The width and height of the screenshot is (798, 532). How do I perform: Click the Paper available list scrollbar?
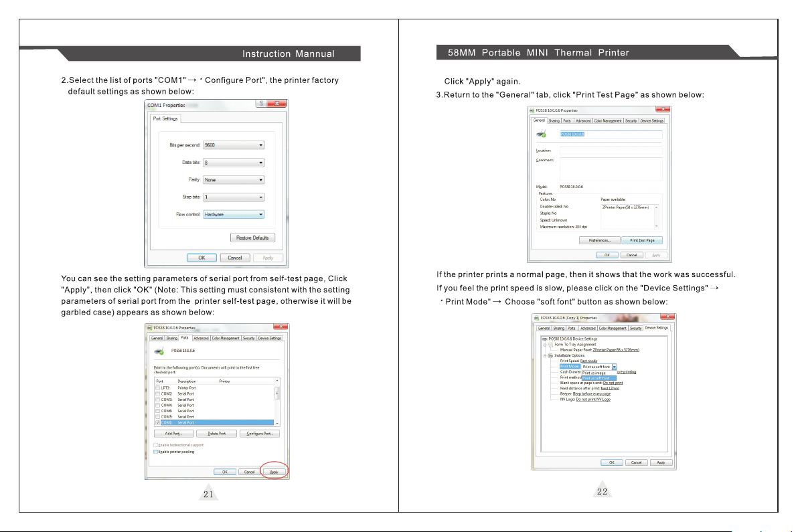click(x=657, y=217)
